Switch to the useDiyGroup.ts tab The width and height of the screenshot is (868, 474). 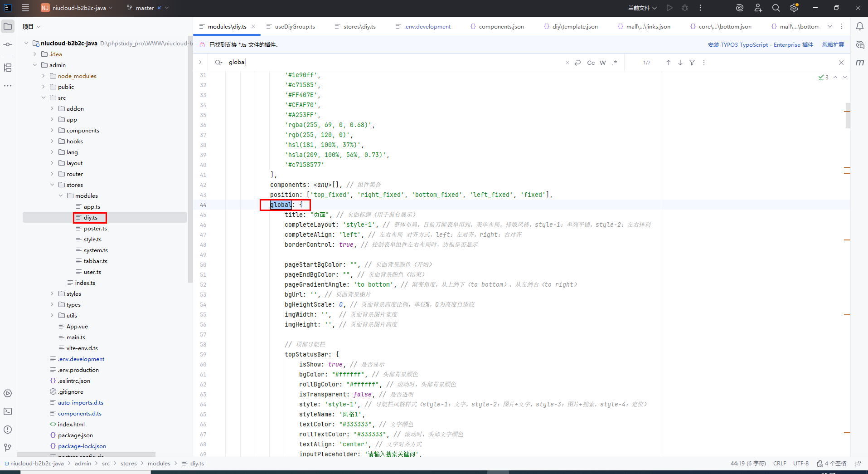coord(294,27)
